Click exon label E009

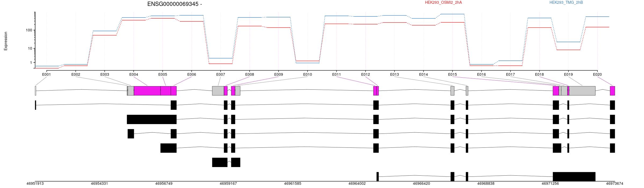click(279, 74)
